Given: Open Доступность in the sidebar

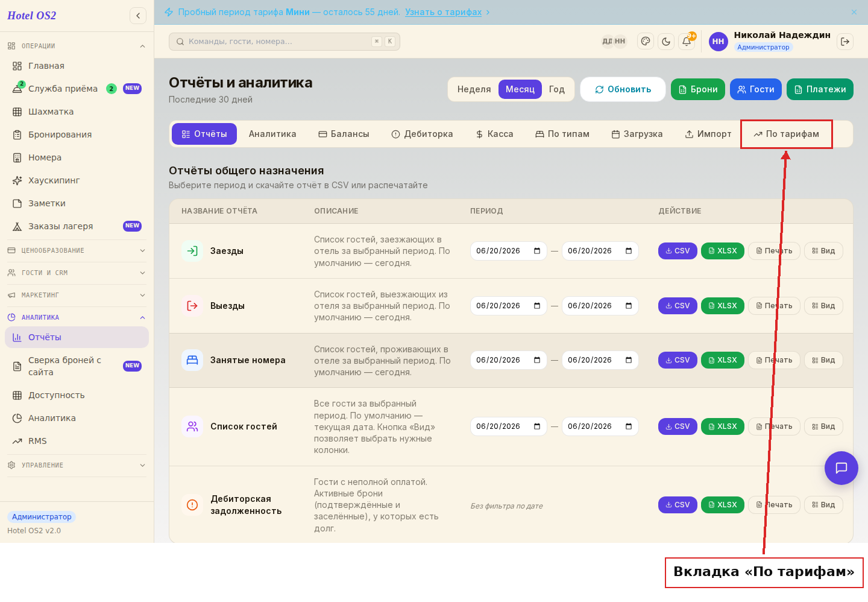Looking at the screenshot, I should pos(77,395).
